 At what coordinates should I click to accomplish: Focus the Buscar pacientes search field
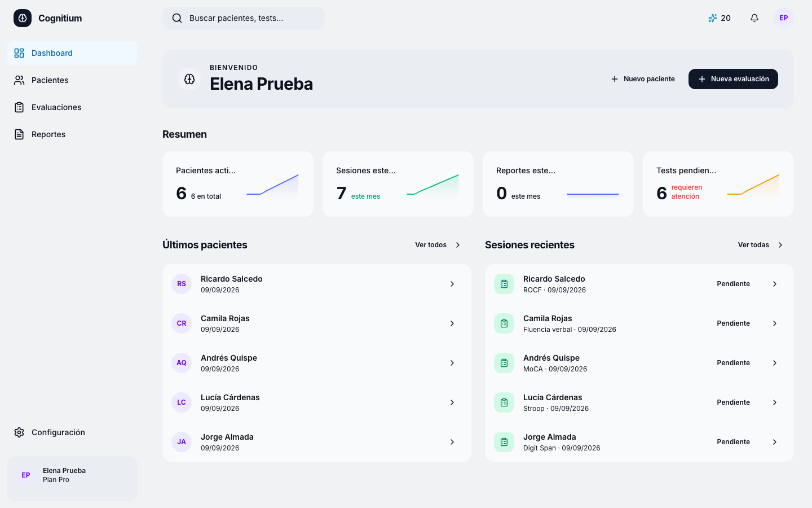tap(244, 18)
